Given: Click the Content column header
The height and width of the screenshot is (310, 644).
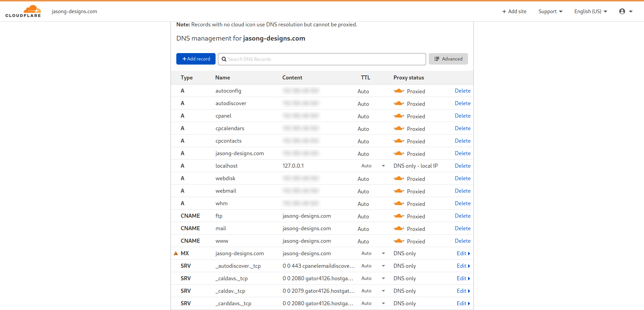Looking at the screenshot, I should pos(292,77).
